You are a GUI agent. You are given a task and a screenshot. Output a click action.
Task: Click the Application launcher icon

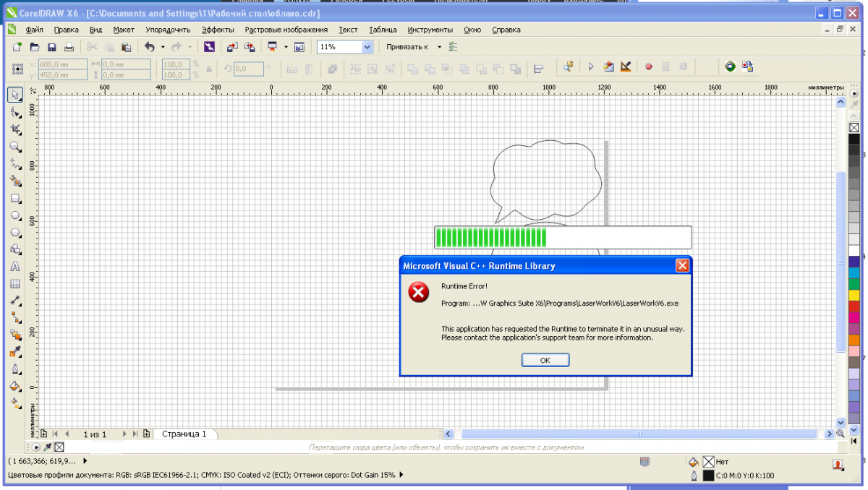[x=273, y=47]
